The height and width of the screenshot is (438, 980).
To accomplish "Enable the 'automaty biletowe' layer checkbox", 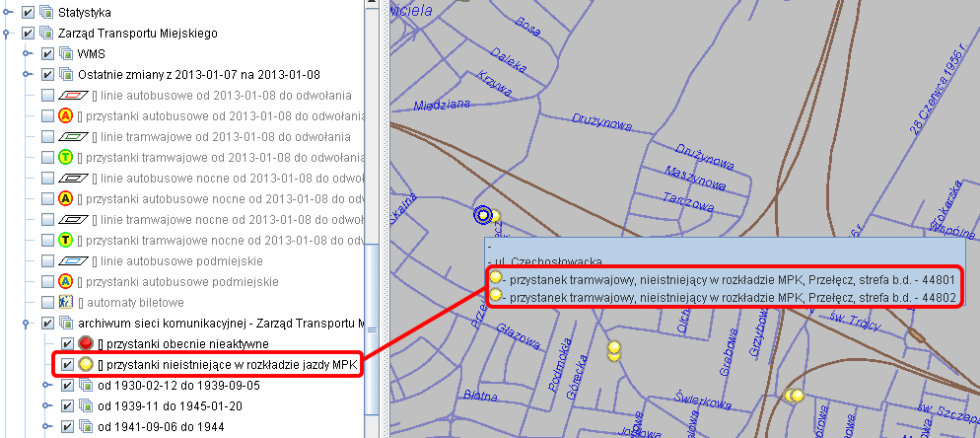I will pyautogui.click(x=47, y=302).
